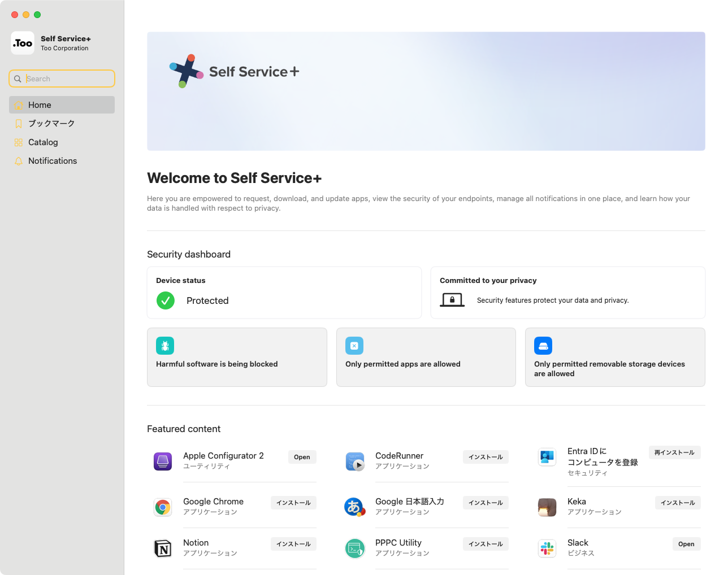The image size is (728, 575).
Task: Select the Only permitted removable storage devices card
Action: 615,357
